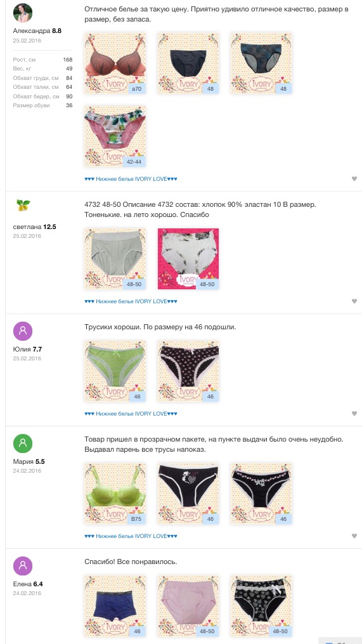
Task: Open Елена's purple user avatar
Action: pos(23,566)
